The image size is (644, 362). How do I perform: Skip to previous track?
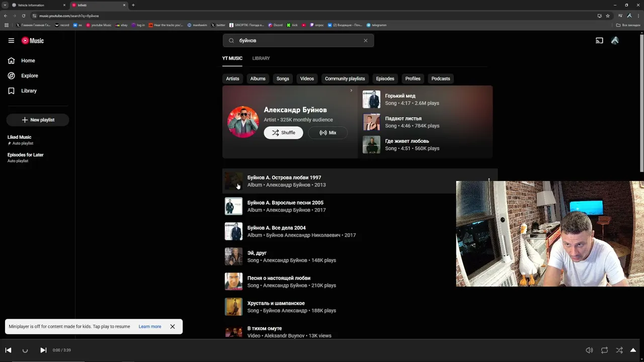(8, 350)
